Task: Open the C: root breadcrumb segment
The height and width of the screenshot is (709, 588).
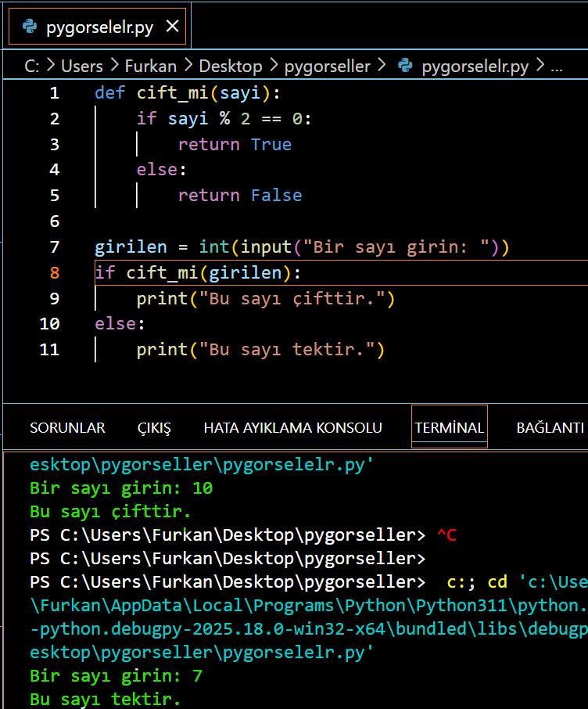Action: click(31, 67)
